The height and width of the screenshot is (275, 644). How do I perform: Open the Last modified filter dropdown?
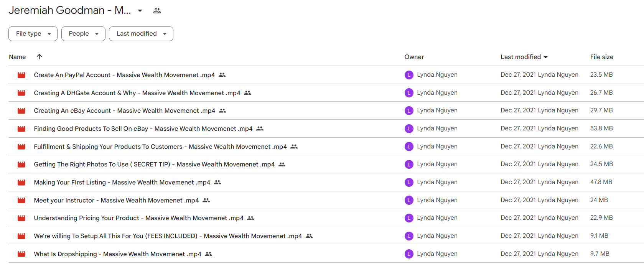(x=141, y=34)
